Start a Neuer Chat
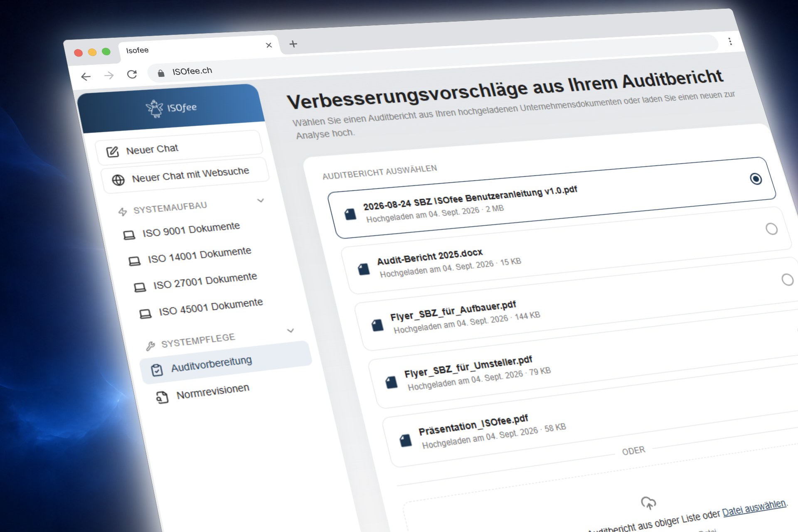Screen dimensions: 798x532 (x=180, y=148)
